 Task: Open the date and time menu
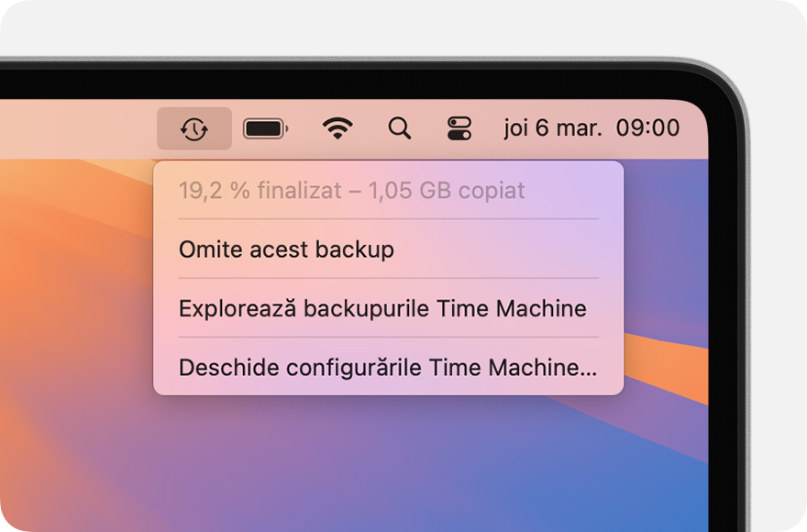tap(593, 128)
